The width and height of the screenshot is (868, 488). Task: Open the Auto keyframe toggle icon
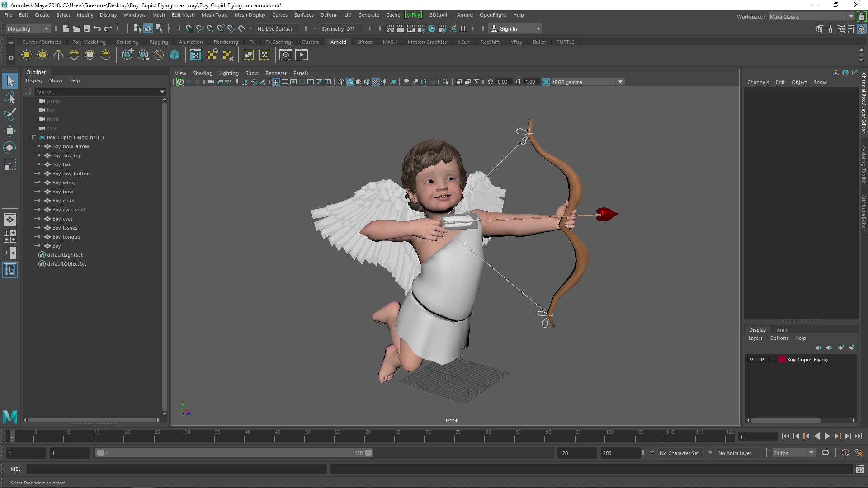point(845,453)
